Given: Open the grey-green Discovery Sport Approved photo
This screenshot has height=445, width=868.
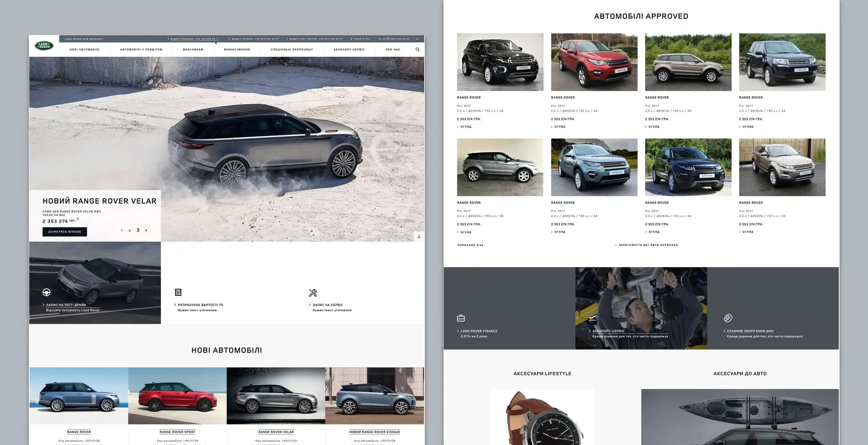Looking at the screenshot, I should [x=594, y=167].
